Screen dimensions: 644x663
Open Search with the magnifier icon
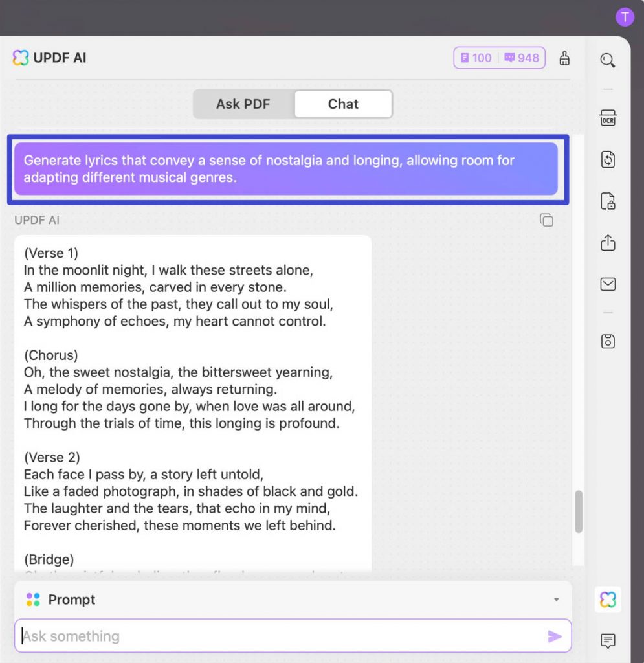[607, 60]
